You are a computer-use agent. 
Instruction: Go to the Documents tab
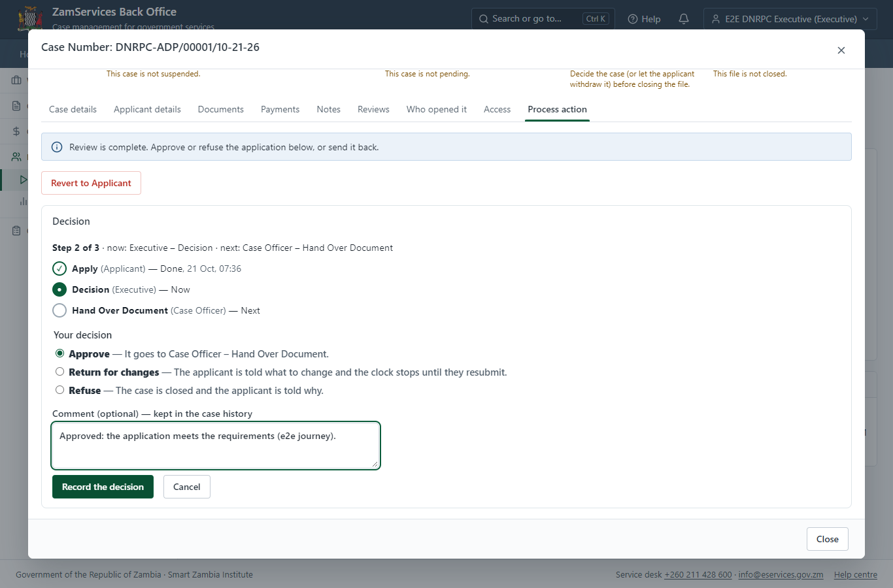221,109
